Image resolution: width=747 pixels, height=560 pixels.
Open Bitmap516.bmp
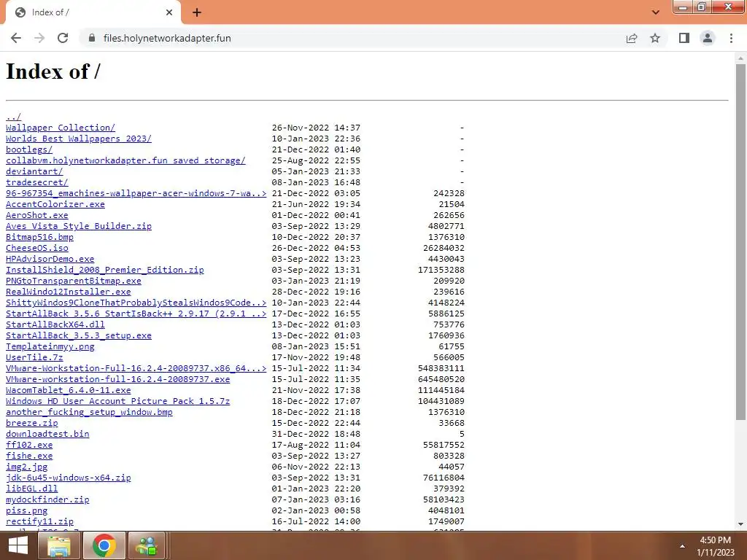tap(39, 237)
